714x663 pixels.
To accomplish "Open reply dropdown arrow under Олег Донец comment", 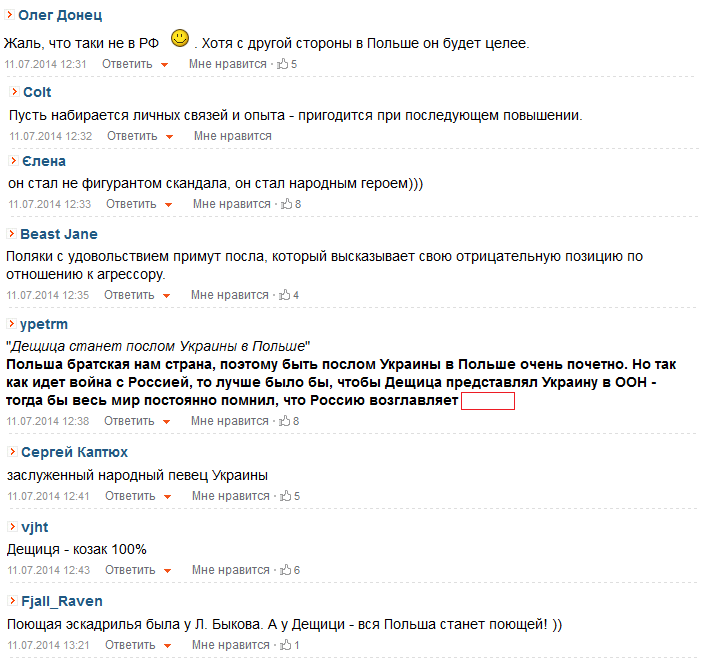I will click(x=164, y=65).
